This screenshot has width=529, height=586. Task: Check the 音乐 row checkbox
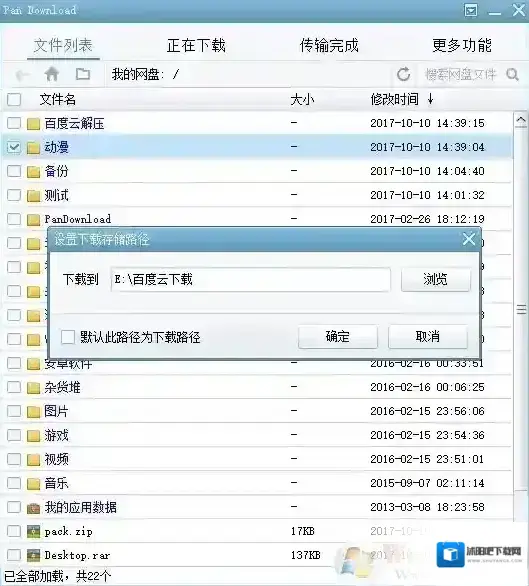pos(14,483)
